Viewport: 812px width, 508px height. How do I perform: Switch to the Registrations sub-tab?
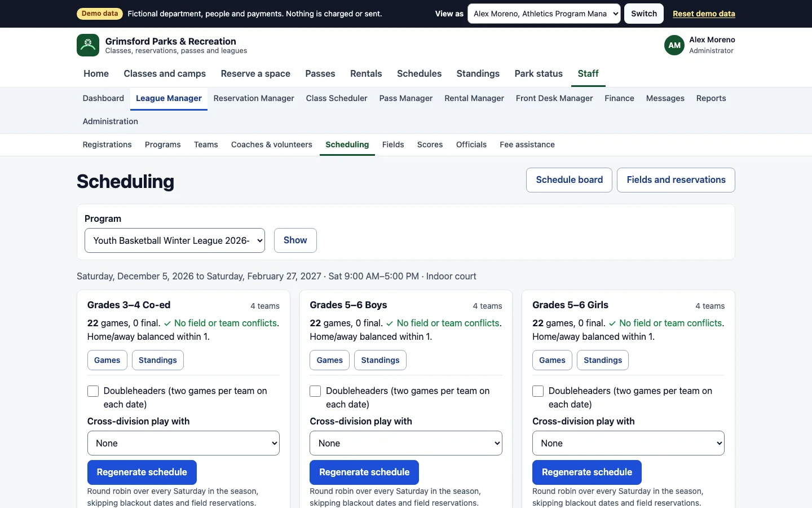click(x=107, y=144)
